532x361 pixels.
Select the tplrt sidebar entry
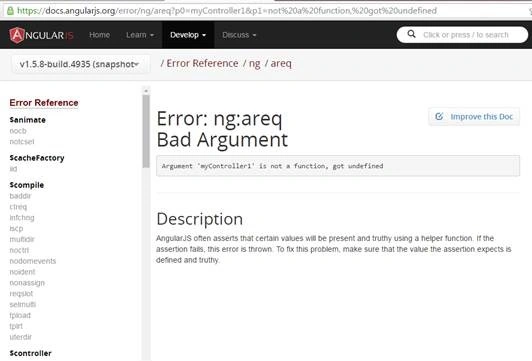16,326
